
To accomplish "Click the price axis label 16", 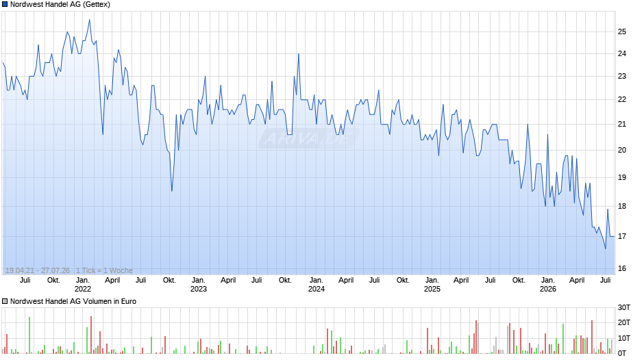I will pyautogui.click(x=622, y=268).
